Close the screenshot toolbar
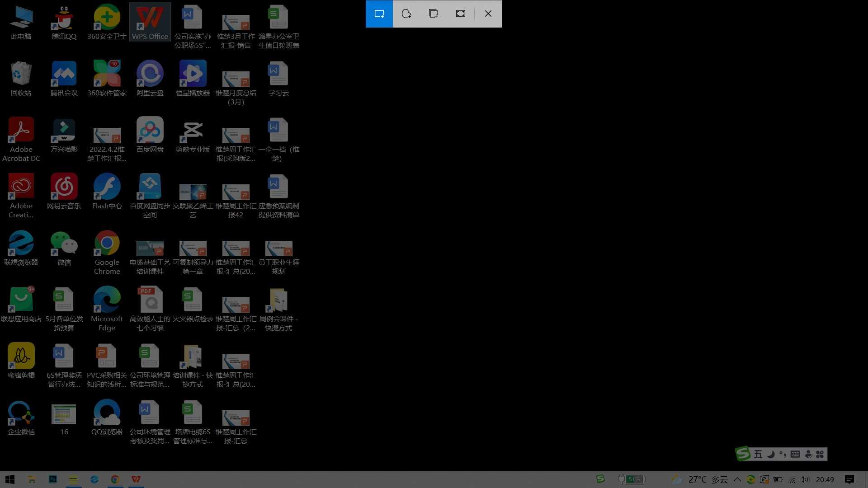The height and width of the screenshot is (488, 868). click(x=488, y=14)
